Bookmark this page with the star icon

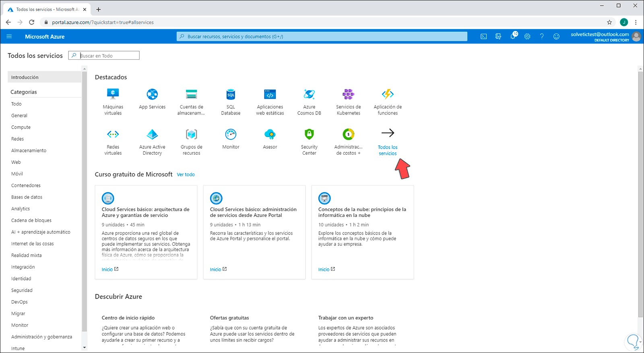[x=609, y=22]
